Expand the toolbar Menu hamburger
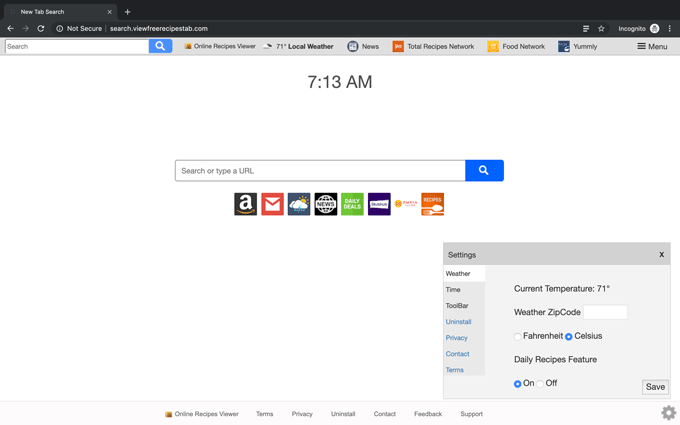 pos(652,46)
